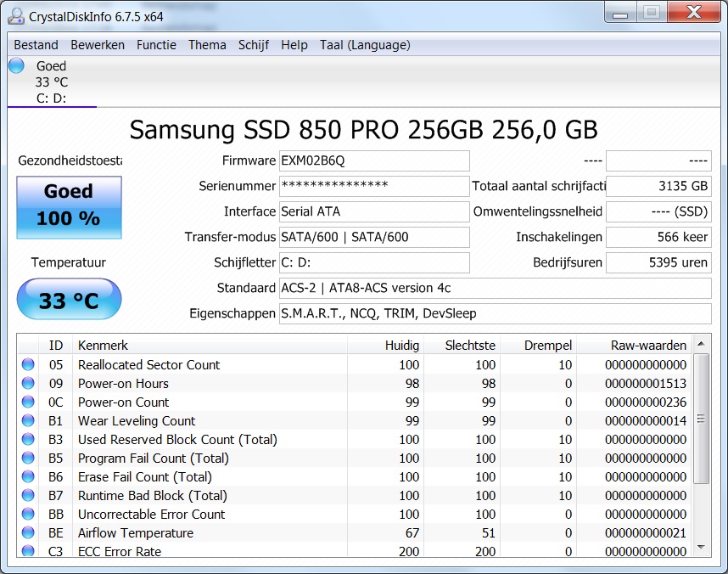
Task: Open the Schijf menu
Action: tap(254, 45)
